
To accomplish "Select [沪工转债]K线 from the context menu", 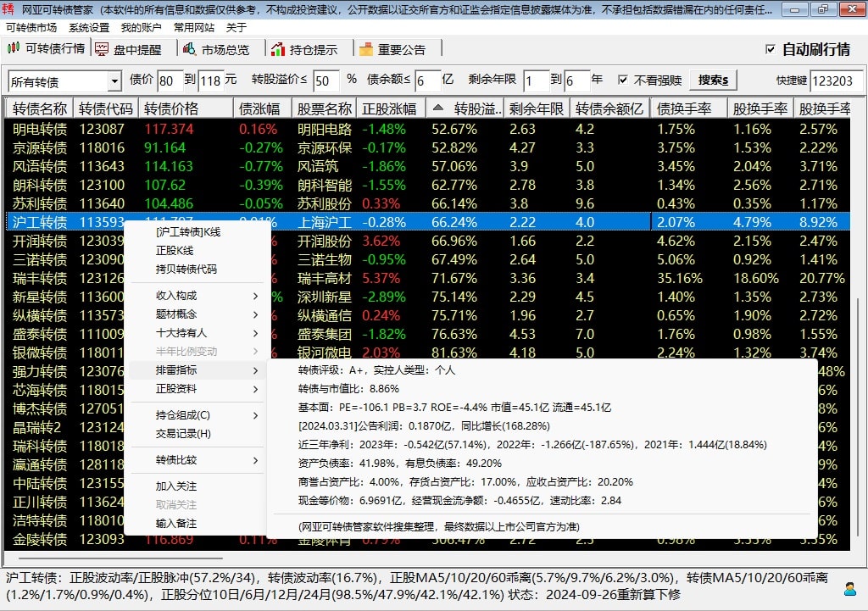I will [188, 232].
